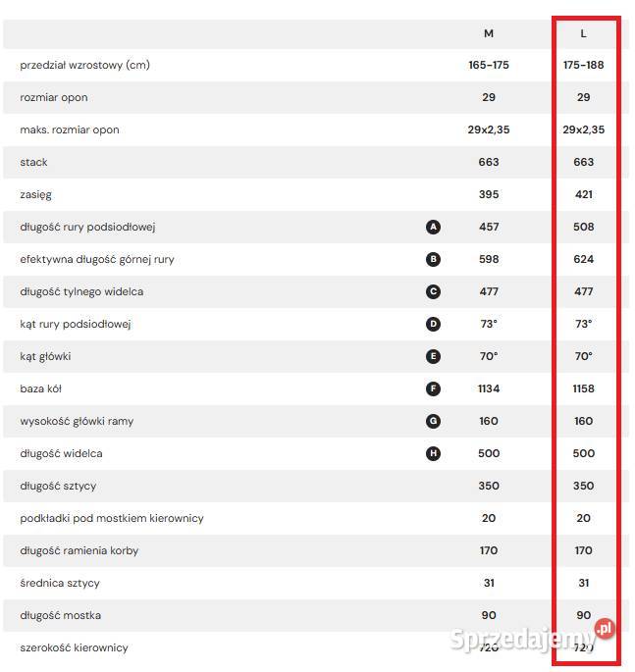Screen dimensions: 635x672
Task: Click the L value 175-188 height range
Action: [x=584, y=65]
